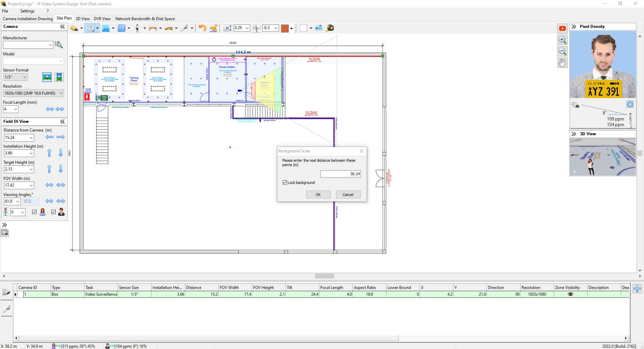Collapse the Field Of View panel
Image resolution: width=644 pixels, height=349 pixels.
click(62, 121)
